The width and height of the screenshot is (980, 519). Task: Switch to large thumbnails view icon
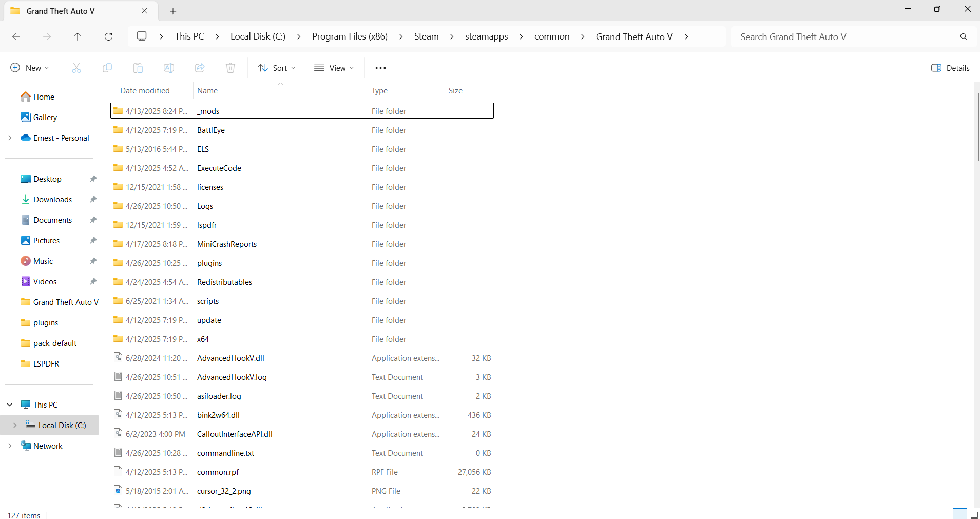click(x=974, y=515)
